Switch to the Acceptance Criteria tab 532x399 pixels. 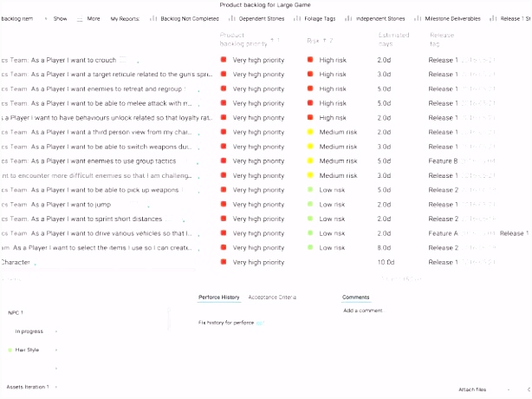(272, 298)
